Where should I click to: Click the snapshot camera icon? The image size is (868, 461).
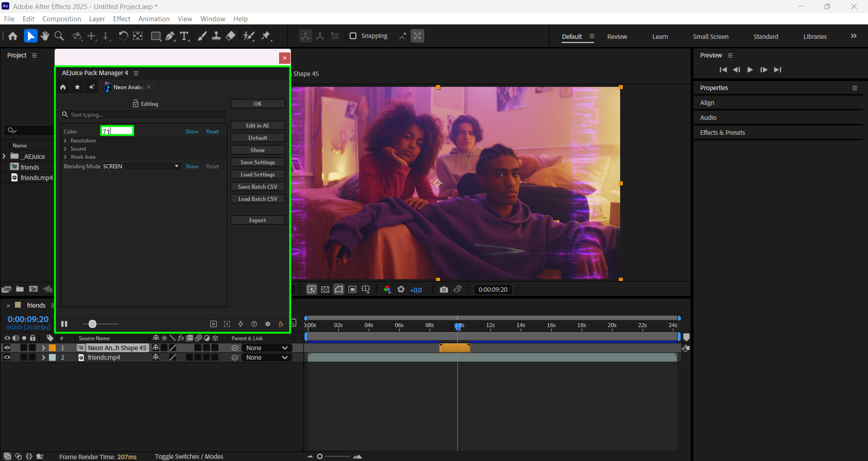pos(444,290)
